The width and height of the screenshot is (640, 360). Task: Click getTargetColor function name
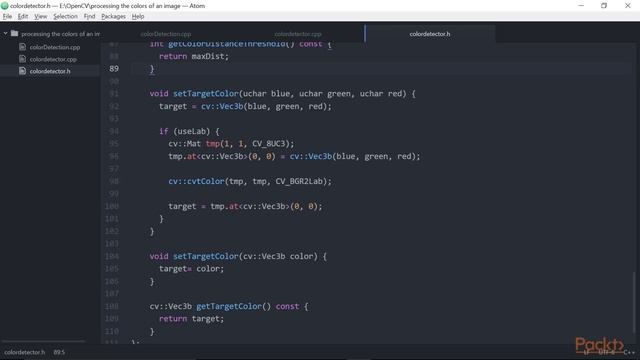[x=229, y=307]
